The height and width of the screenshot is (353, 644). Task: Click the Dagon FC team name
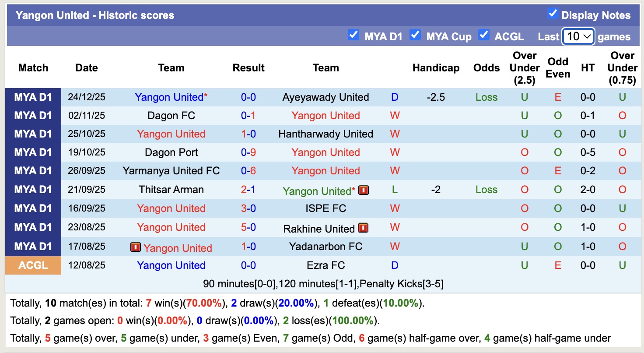[171, 116]
